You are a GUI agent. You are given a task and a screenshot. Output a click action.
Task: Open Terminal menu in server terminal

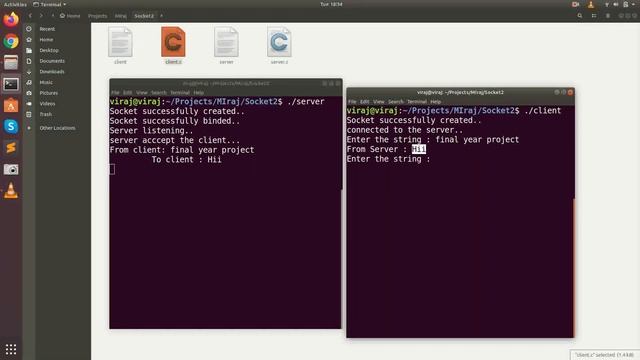click(180, 93)
